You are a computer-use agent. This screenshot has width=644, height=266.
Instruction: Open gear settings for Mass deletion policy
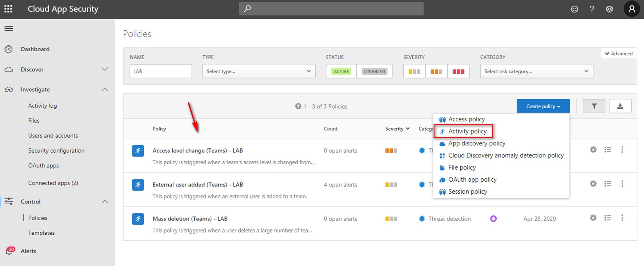coord(593,218)
